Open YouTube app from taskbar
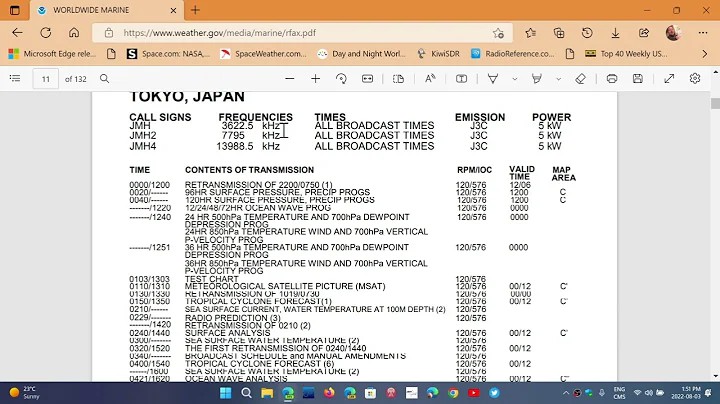The image size is (720, 404). 473,393
